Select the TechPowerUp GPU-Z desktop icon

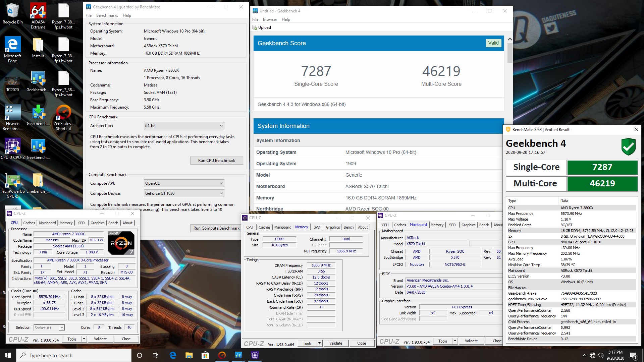(12, 185)
